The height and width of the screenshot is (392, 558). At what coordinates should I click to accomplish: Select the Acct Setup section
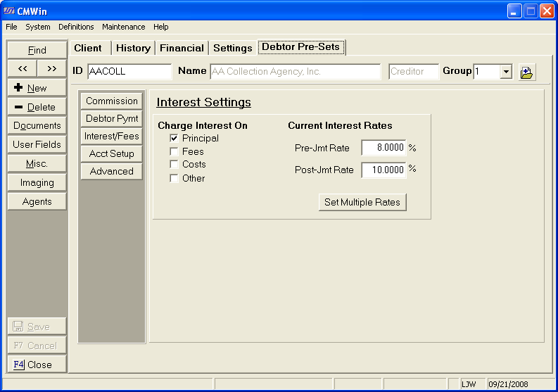pyautogui.click(x=112, y=153)
